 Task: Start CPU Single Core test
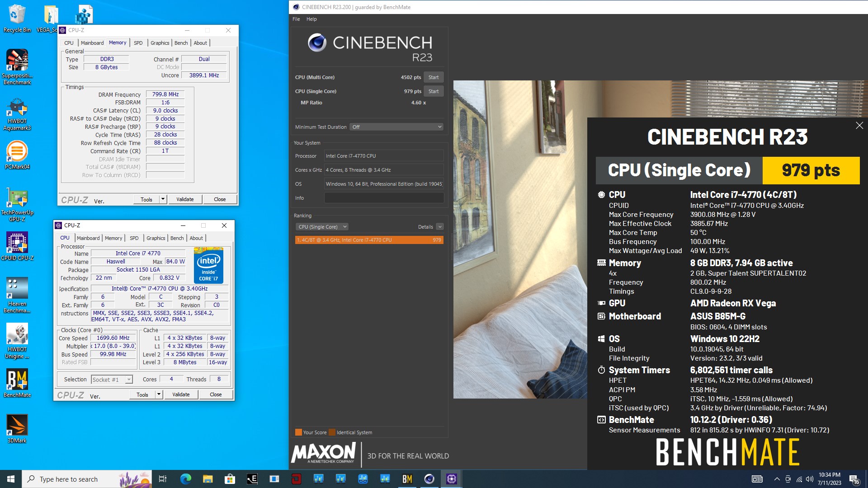coord(434,91)
